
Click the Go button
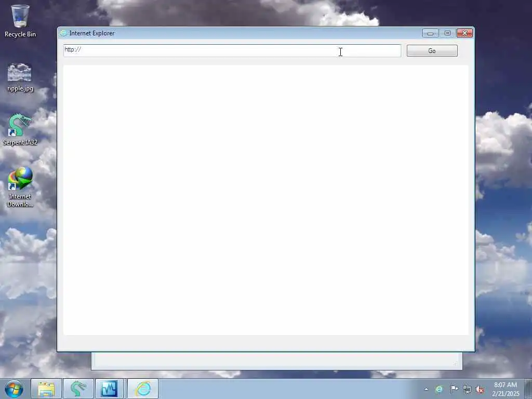coord(432,51)
